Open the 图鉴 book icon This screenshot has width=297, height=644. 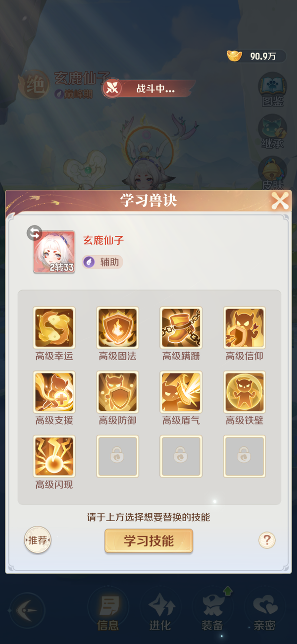pyautogui.click(x=272, y=90)
